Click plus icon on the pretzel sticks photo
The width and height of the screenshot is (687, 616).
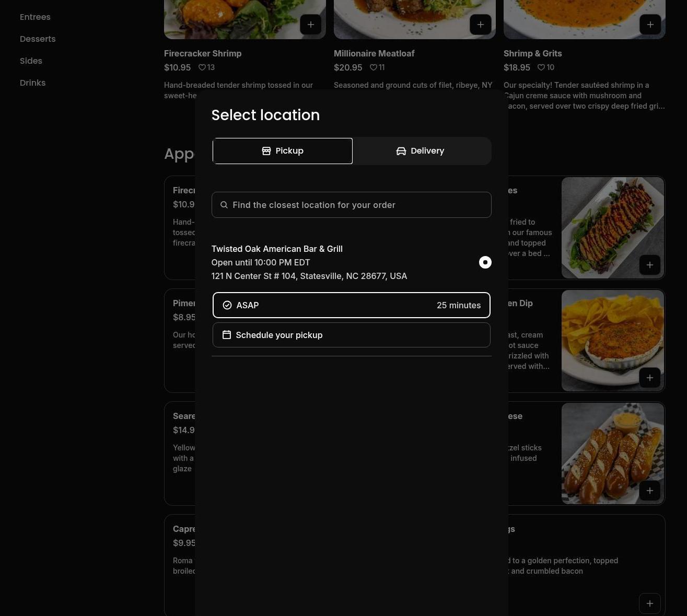pos(649,491)
